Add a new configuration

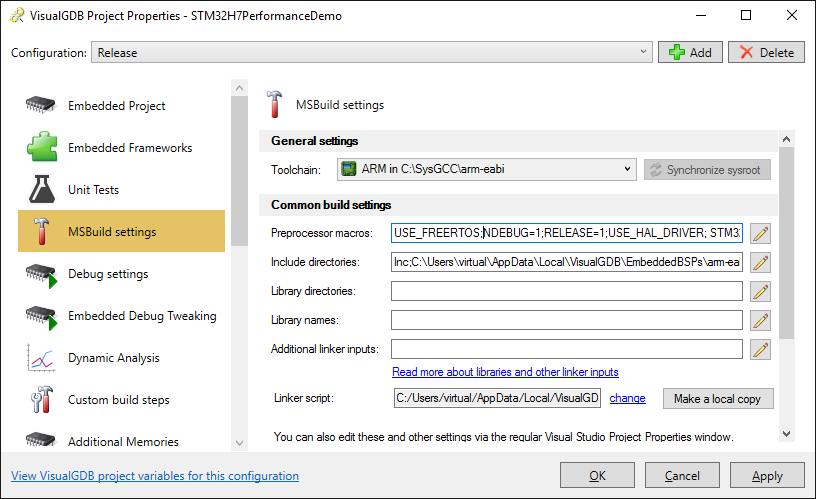click(x=690, y=53)
